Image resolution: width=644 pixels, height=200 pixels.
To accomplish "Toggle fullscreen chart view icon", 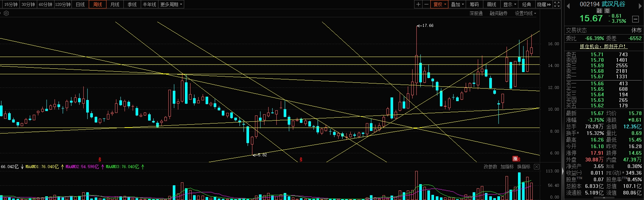I will [x=557, y=4].
